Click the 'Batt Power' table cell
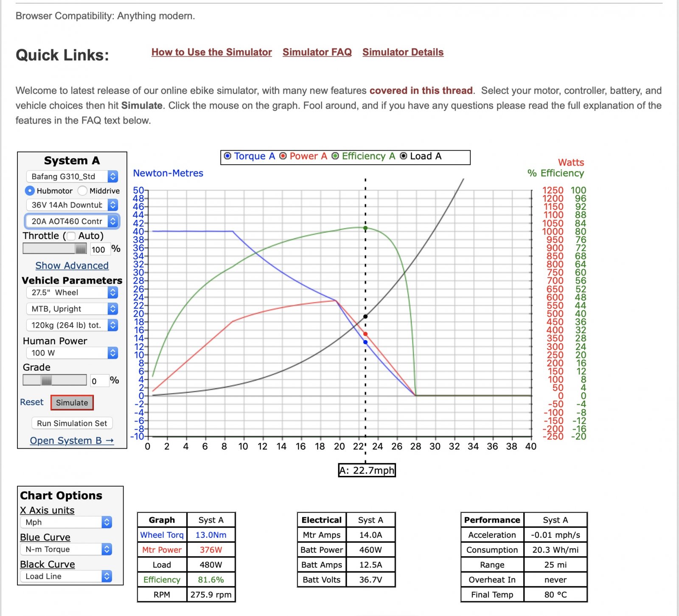This screenshot has height=616, width=679. [322, 550]
